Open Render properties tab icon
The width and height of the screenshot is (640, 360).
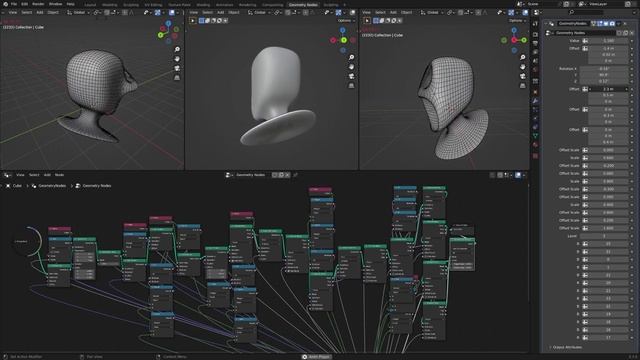536,35
